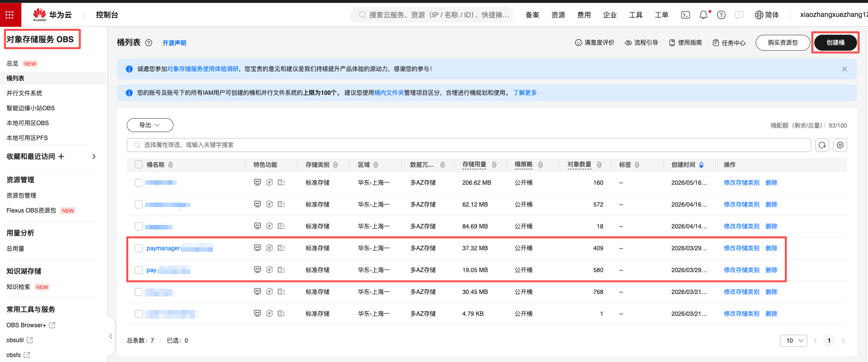Tick checkbox for the 62.12 MB bucket

point(139,205)
